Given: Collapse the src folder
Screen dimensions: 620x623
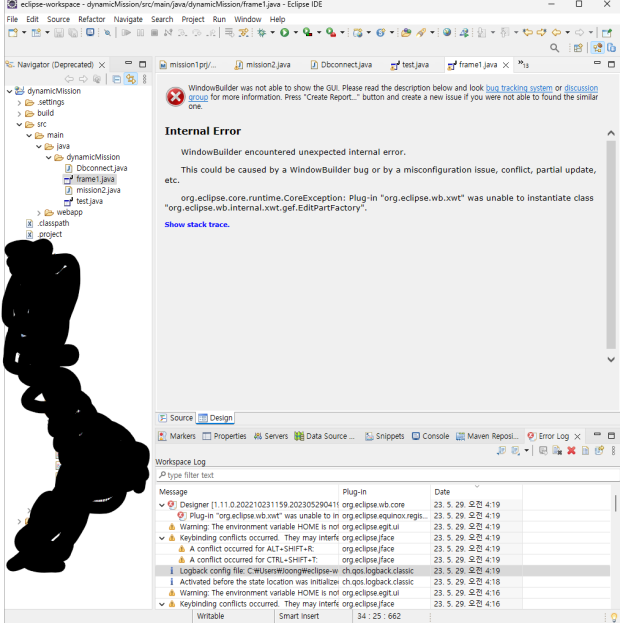Looking at the screenshot, I should pos(19,124).
